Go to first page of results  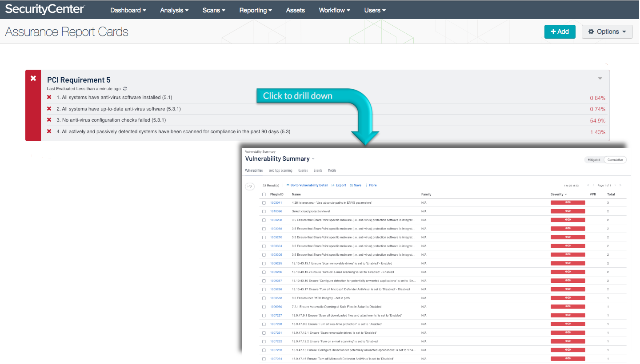(588, 185)
